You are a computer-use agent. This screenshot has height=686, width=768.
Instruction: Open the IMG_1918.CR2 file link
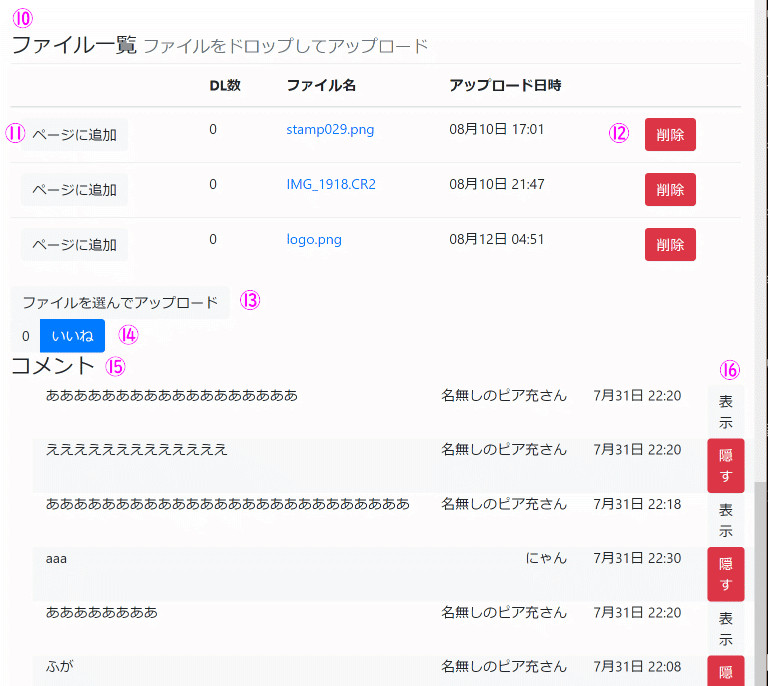pos(331,184)
